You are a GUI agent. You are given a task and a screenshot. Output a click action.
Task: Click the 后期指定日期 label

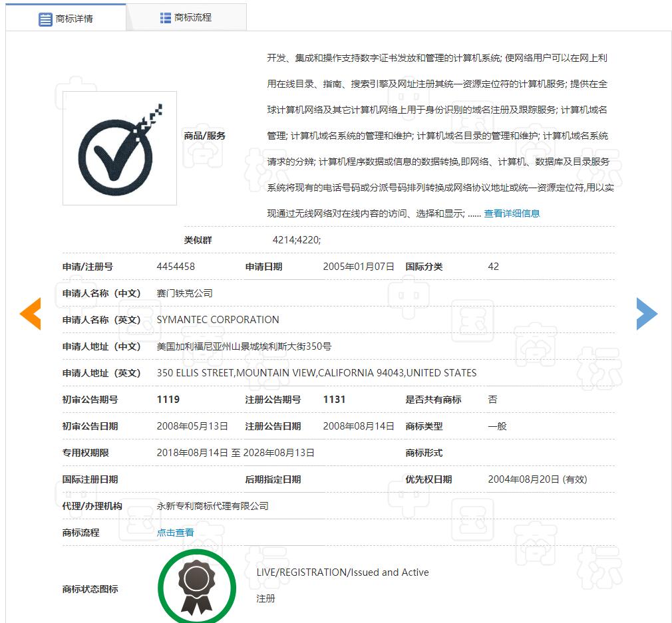[273, 479]
